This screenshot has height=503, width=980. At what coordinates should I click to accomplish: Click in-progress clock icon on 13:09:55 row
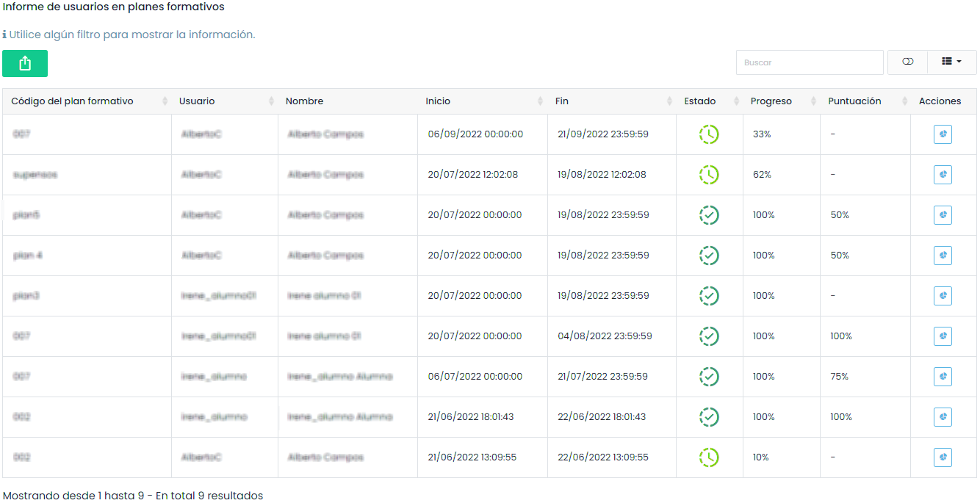[x=709, y=457]
